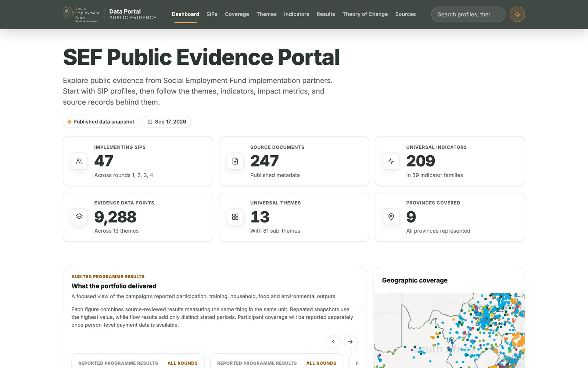This screenshot has height=368, width=588.
Task: Open the Universal Indicators 209 card
Action: click(450, 161)
